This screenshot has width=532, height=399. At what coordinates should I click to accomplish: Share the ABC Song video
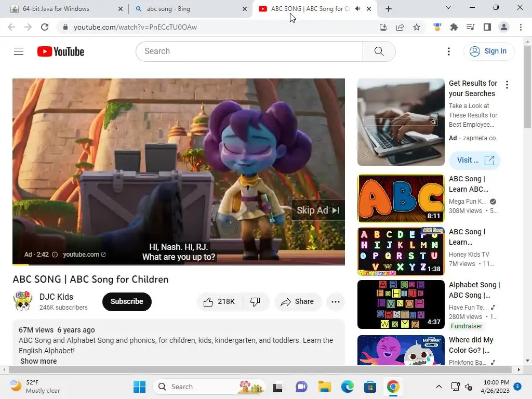[298, 302]
